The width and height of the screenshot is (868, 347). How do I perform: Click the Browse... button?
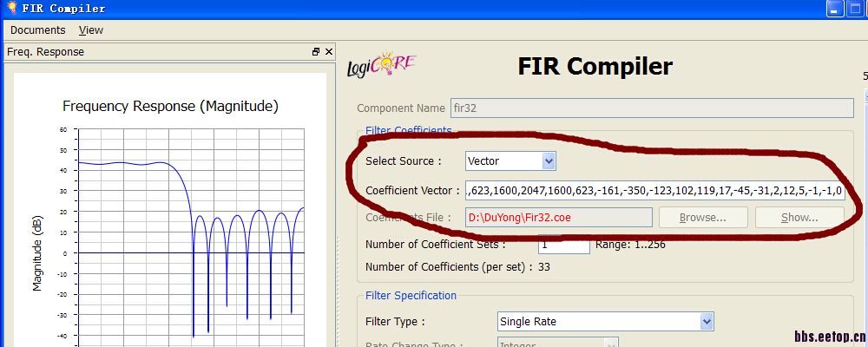(702, 218)
